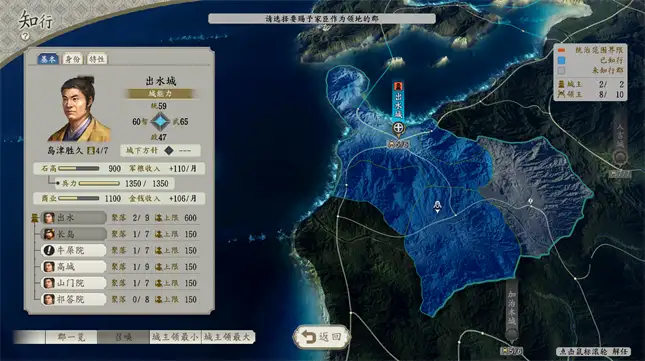Click the 兵力 progress bar
The image size is (645, 361).
pyautogui.click(x=99, y=183)
